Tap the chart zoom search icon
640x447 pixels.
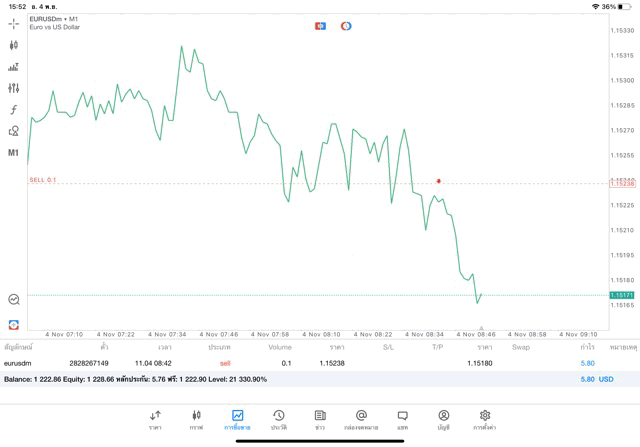coord(13,299)
